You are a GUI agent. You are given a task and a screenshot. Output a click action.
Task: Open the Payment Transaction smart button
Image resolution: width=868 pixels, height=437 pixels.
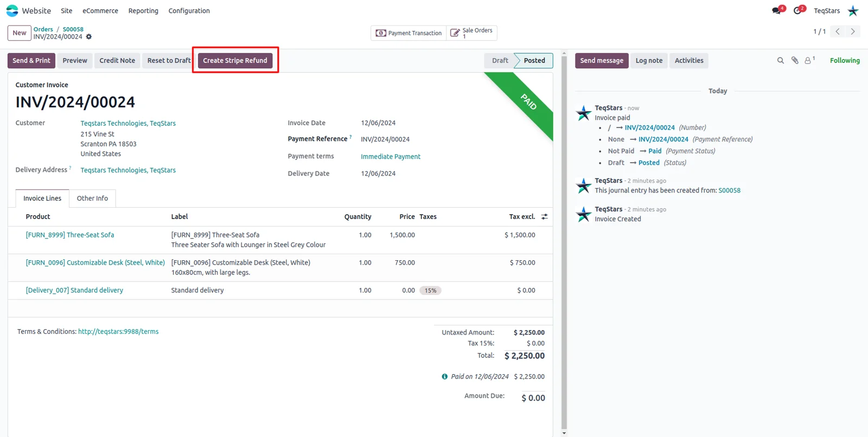tap(409, 33)
